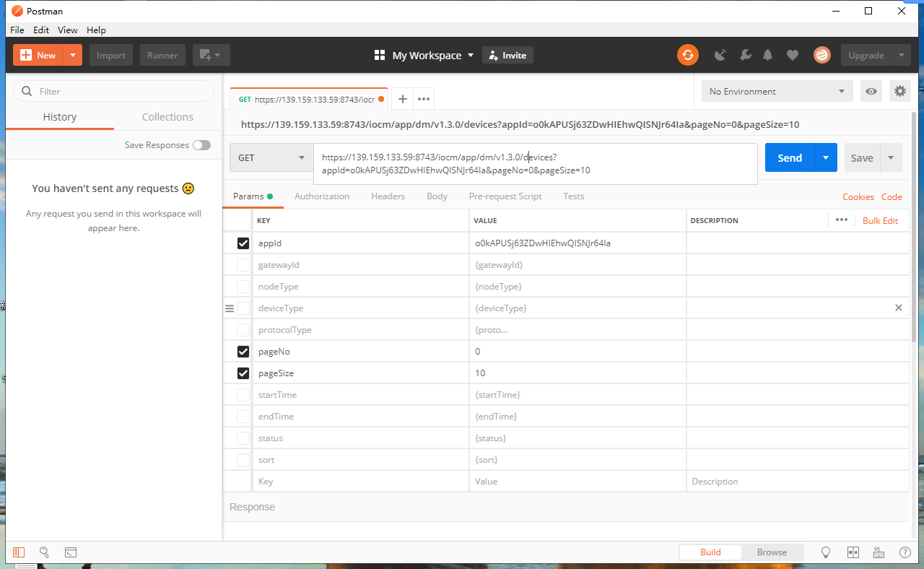The height and width of the screenshot is (569, 924).
Task: Uncheck the appId parameter
Action: pos(243,243)
